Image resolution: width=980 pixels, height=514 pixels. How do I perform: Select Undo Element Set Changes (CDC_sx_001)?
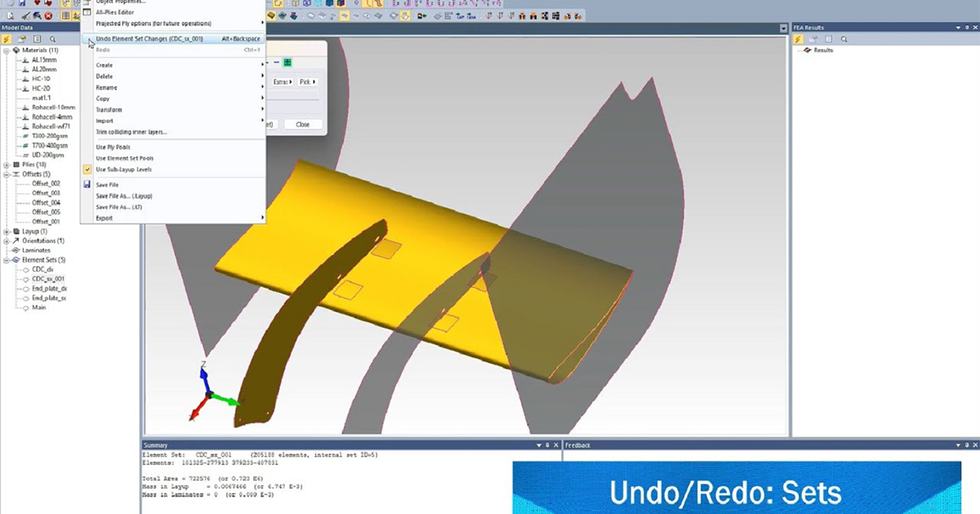tap(150, 38)
